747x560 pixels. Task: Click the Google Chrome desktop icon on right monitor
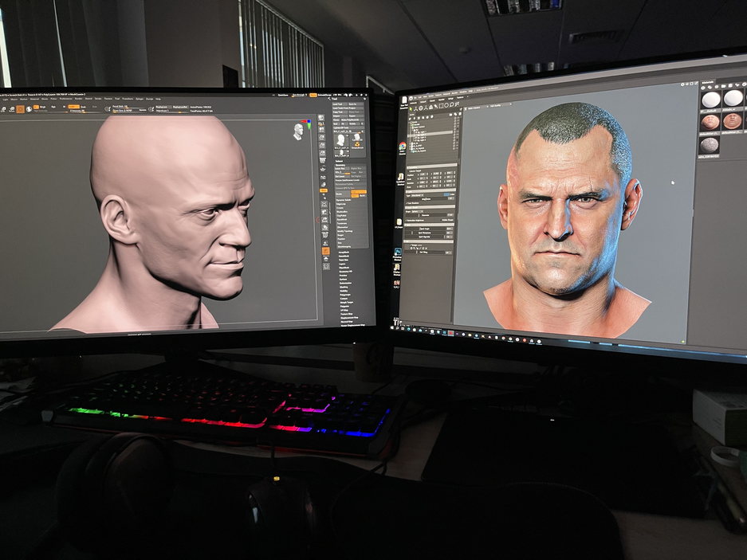(403, 147)
